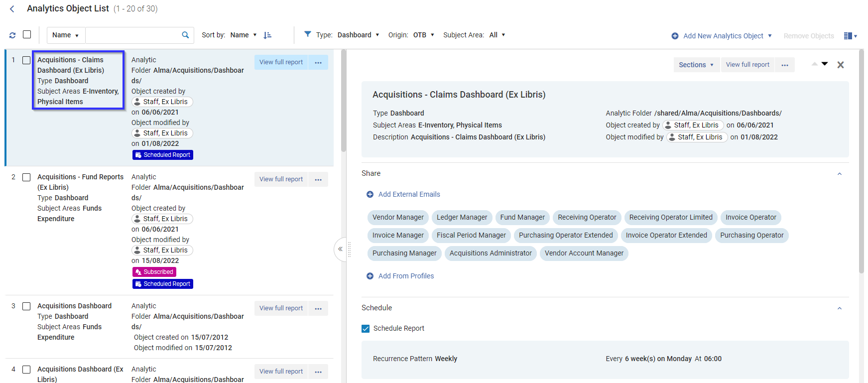Open the column layout view icon

(850, 36)
